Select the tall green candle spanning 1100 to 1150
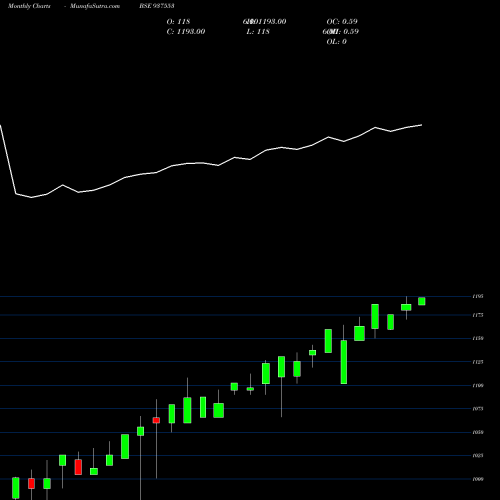The image size is (500, 500). point(344,362)
